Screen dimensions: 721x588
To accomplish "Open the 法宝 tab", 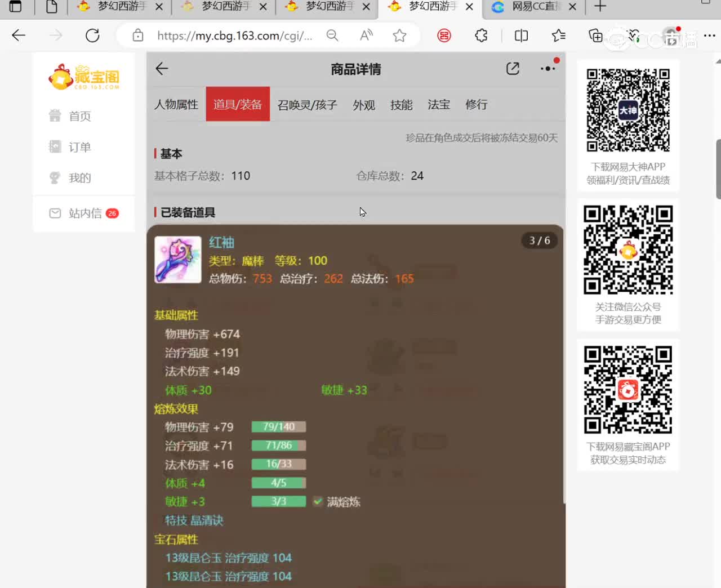I will (x=438, y=105).
